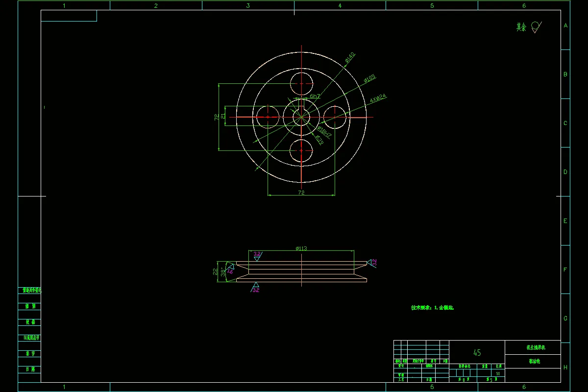Screen dimensions: 588x392
Task: Select the top bolt hole circle
Action: 301,83
